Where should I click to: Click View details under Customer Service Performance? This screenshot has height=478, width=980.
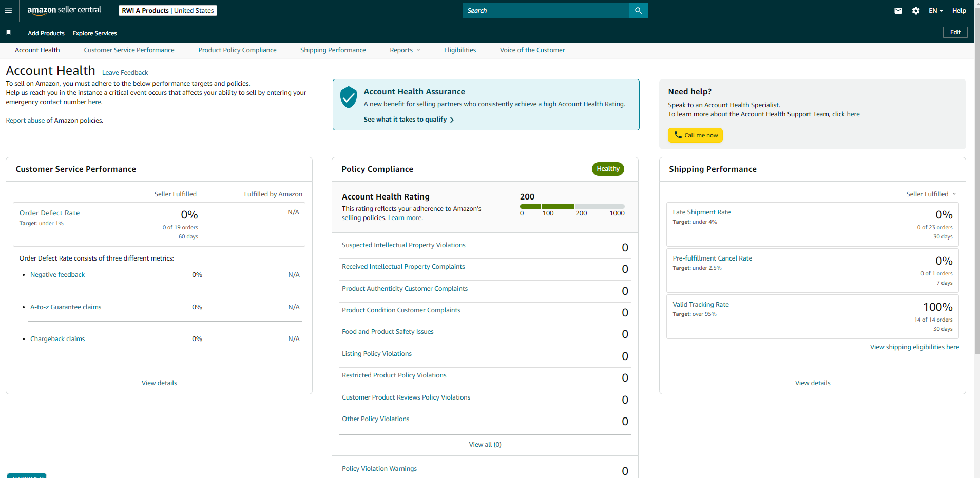159,383
